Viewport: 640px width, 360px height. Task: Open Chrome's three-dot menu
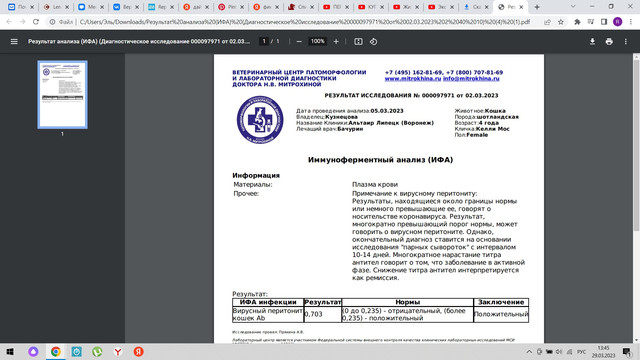(631, 22)
